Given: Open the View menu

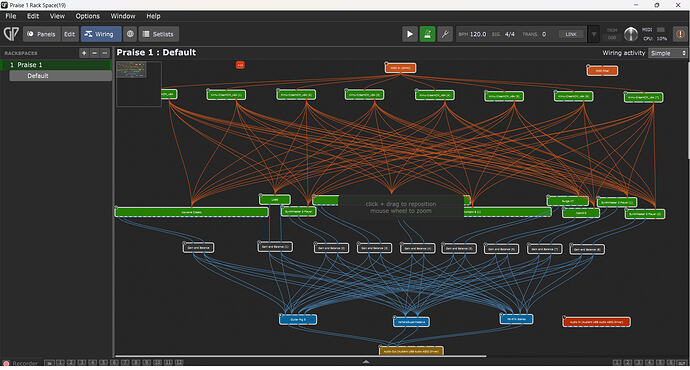Looking at the screenshot, I should tap(57, 16).
